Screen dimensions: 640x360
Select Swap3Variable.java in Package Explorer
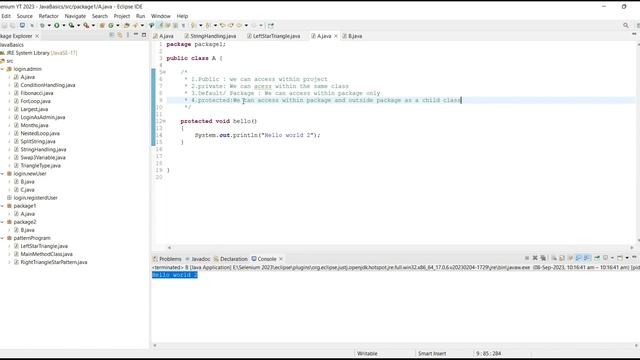click(43, 157)
